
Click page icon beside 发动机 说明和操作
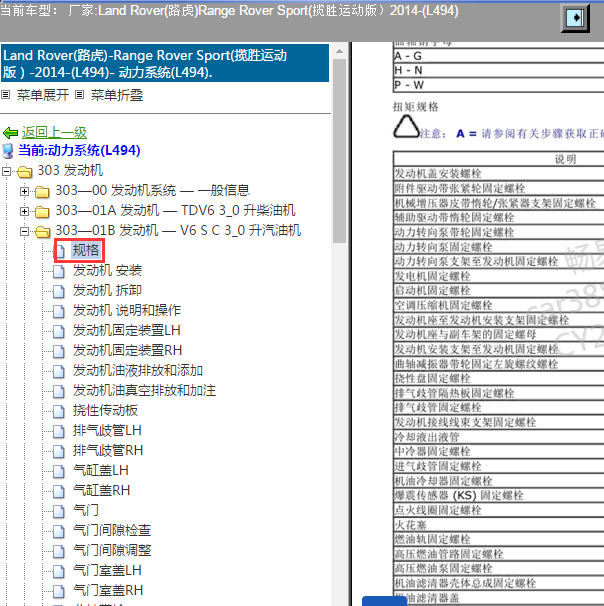[x=59, y=312]
